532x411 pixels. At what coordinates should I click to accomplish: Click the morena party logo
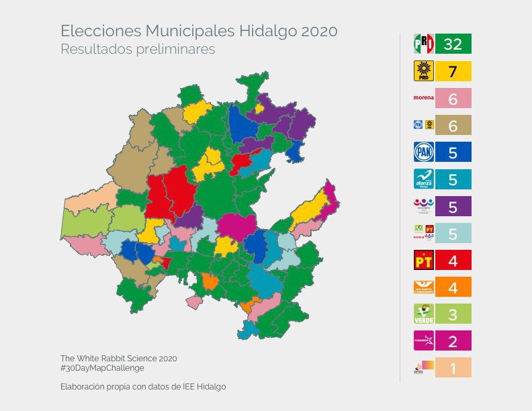coord(423,98)
